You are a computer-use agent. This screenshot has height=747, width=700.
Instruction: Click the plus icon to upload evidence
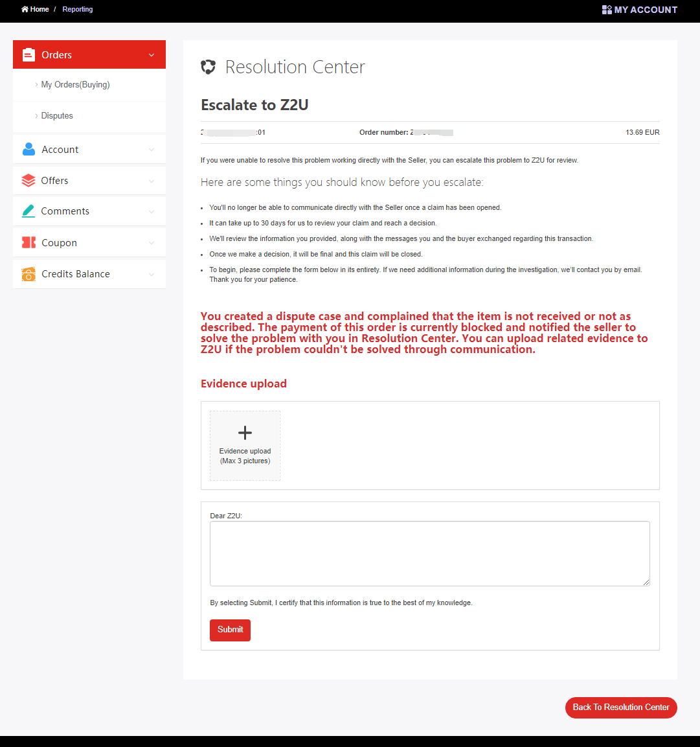245,433
